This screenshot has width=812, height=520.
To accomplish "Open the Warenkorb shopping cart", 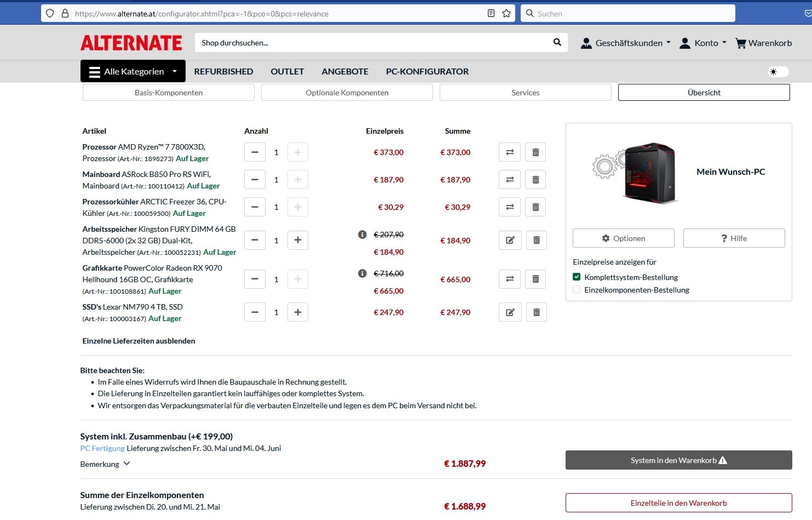I will click(763, 43).
